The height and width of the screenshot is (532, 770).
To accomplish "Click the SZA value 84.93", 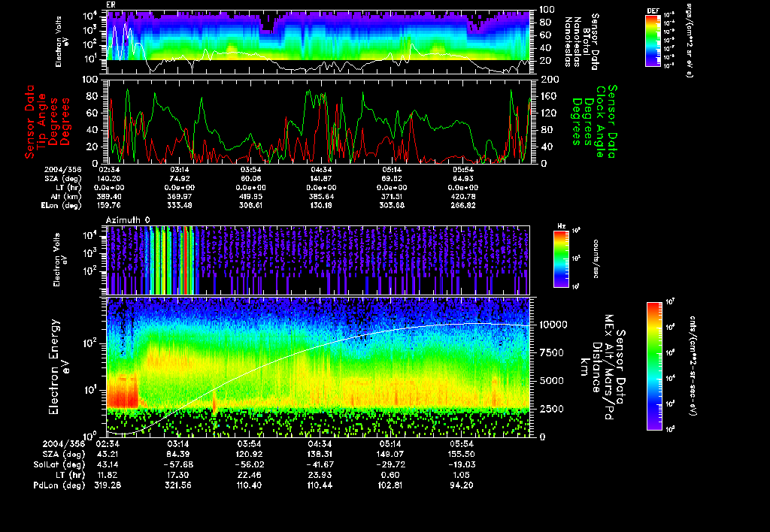I will (x=462, y=179).
